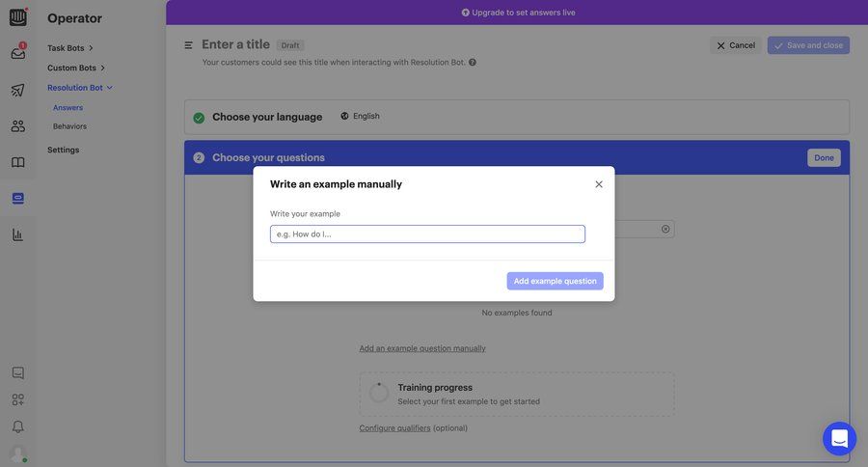Open the Articles book icon
The image size is (868, 467).
[17, 162]
